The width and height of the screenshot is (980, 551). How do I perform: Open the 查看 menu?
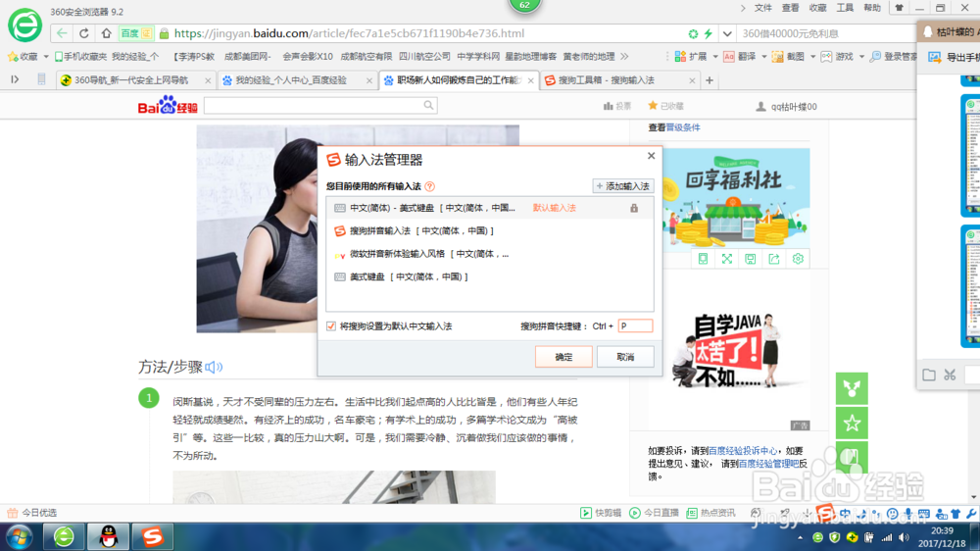point(791,8)
